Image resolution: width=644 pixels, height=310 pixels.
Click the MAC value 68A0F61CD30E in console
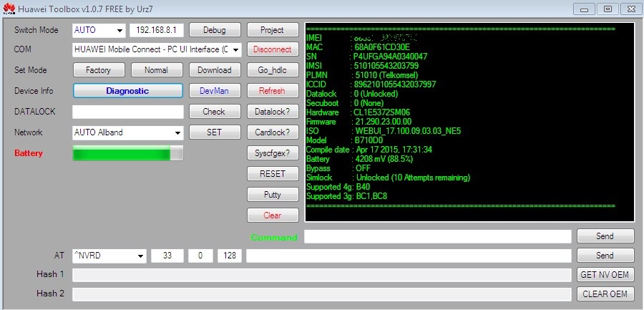point(382,47)
